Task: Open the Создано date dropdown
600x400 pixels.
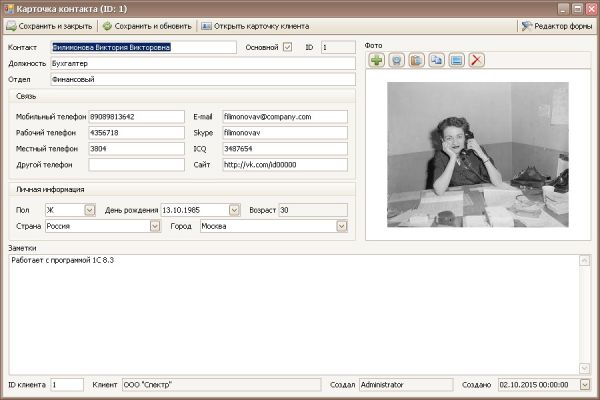Action: tap(585, 384)
